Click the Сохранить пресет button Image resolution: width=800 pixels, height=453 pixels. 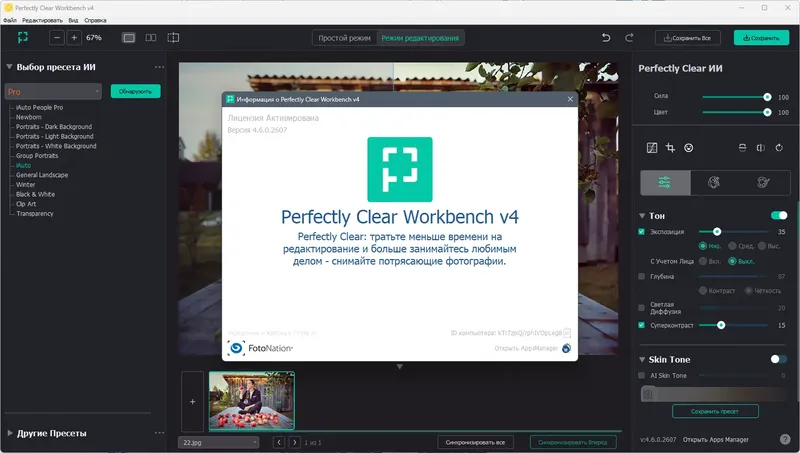[x=715, y=411]
